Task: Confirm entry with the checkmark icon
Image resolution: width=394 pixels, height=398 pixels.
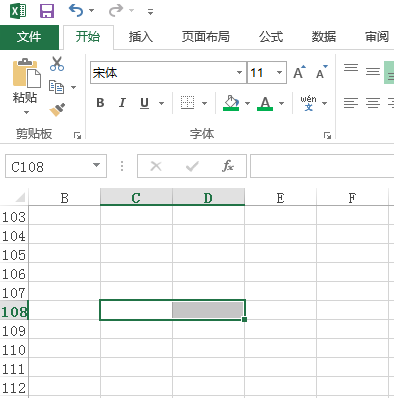Action: point(192,166)
